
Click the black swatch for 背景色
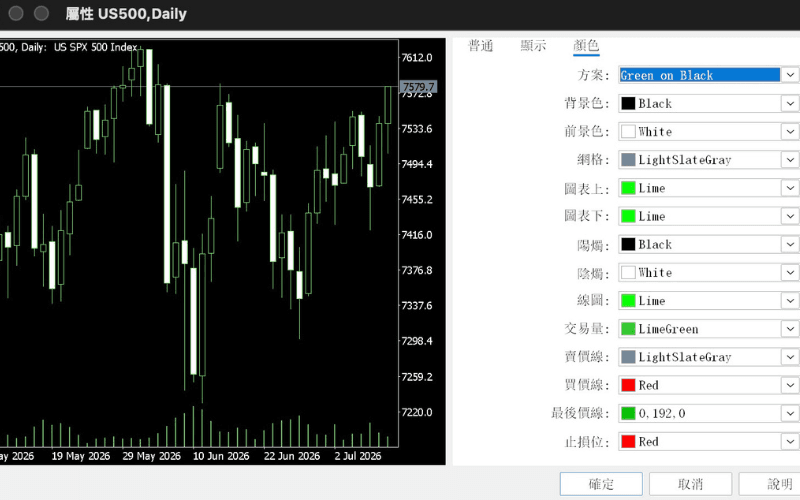pos(628,104)
